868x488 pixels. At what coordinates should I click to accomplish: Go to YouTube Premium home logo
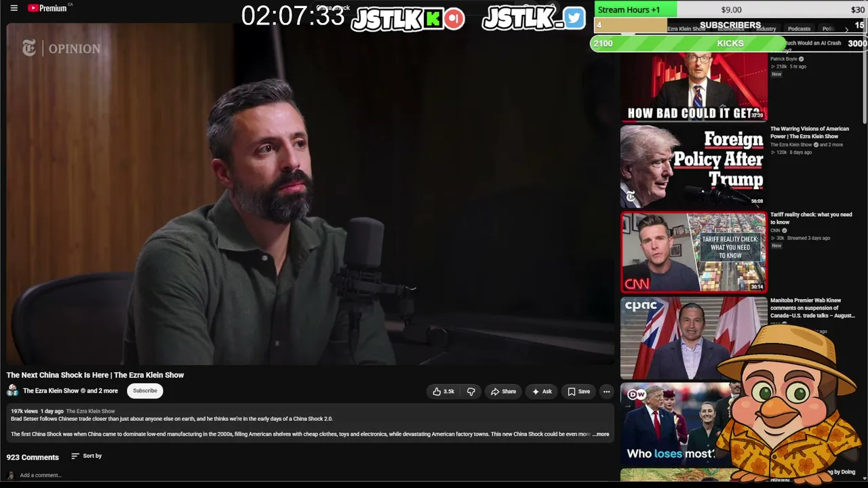(x=47, y=8)
